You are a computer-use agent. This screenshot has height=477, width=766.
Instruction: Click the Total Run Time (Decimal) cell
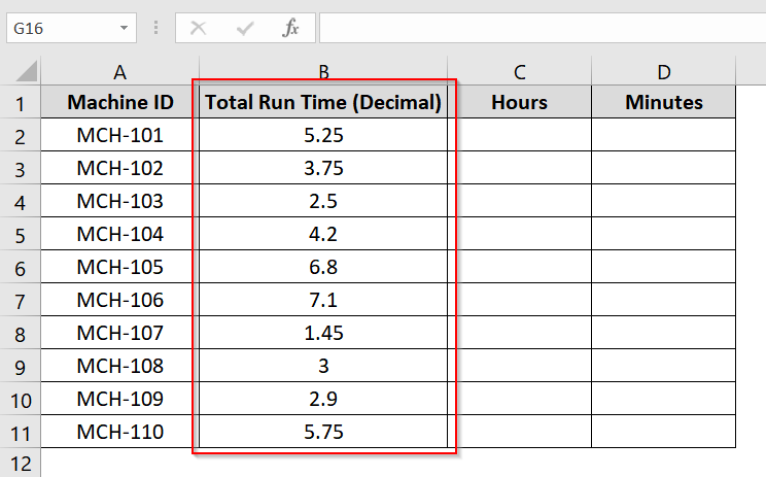pos(323,102)
